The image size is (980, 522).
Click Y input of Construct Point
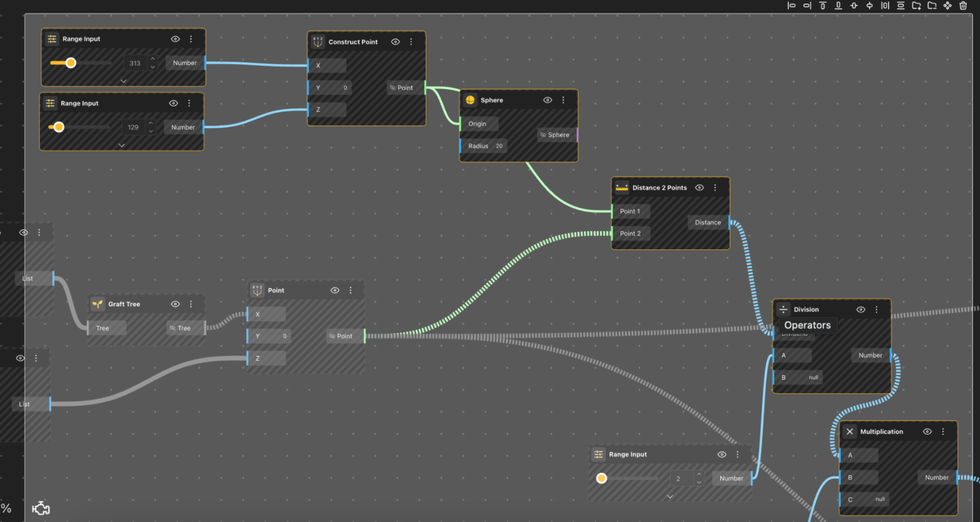point(330,88)
